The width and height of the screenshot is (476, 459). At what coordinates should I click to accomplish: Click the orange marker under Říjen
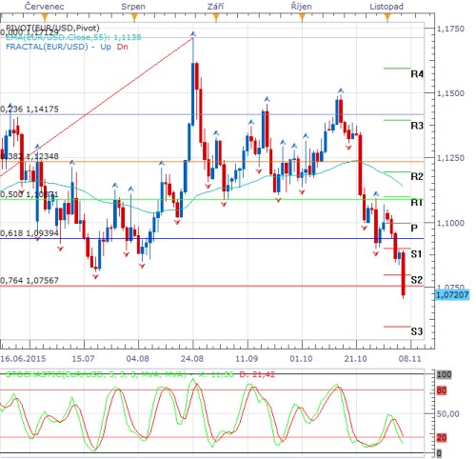(302, 17)
